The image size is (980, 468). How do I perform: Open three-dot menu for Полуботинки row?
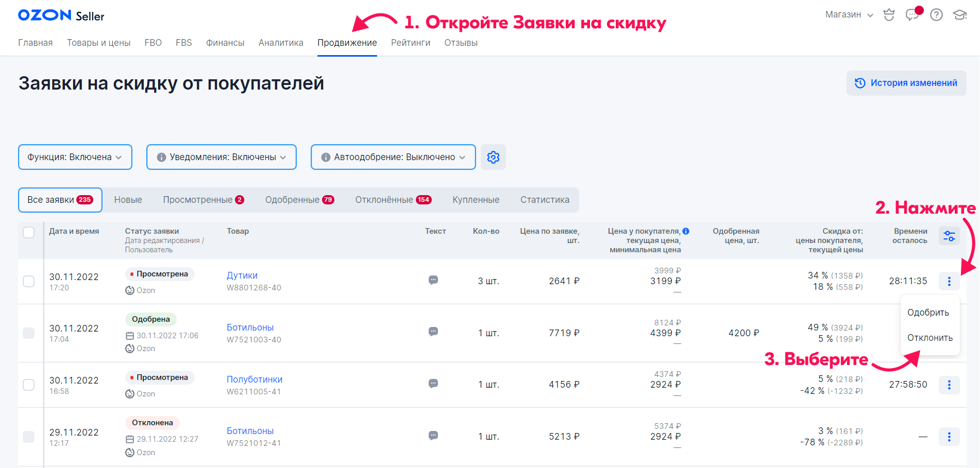[x=949, y=385]
